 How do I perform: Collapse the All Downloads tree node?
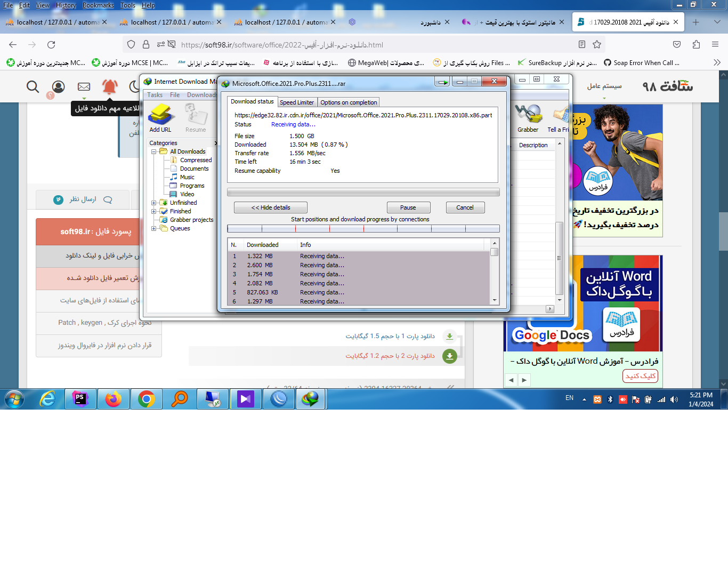click(x=154, y=151)
